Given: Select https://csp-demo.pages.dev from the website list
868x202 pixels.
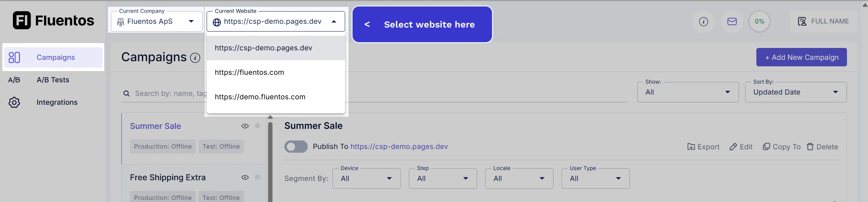Looking at the screenshot, I should [276, 48].
